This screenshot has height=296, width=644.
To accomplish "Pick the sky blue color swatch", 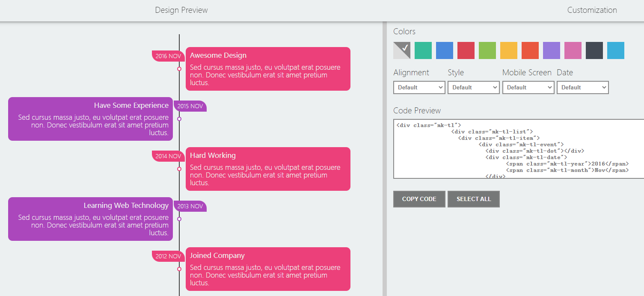I will pyautogui.click(x=616, y=50).
